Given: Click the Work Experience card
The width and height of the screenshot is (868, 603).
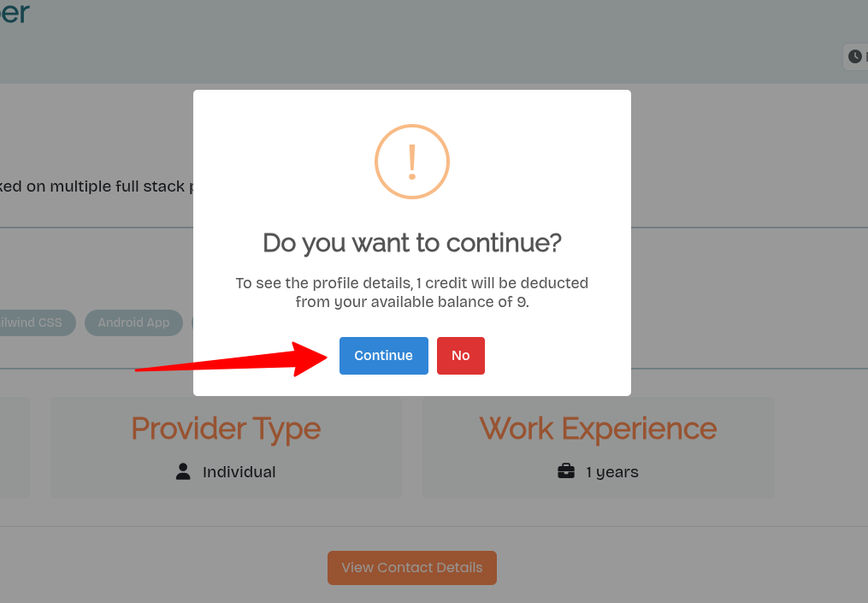Looking at the screenshot, I should pyautogui.click(x=598, y=446).
